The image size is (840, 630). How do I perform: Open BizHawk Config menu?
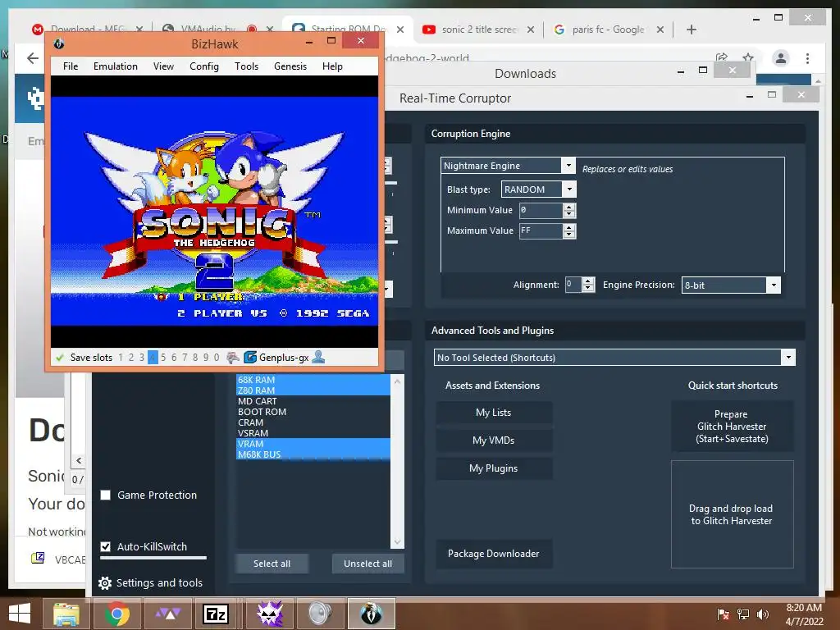[x=204, y=66]
